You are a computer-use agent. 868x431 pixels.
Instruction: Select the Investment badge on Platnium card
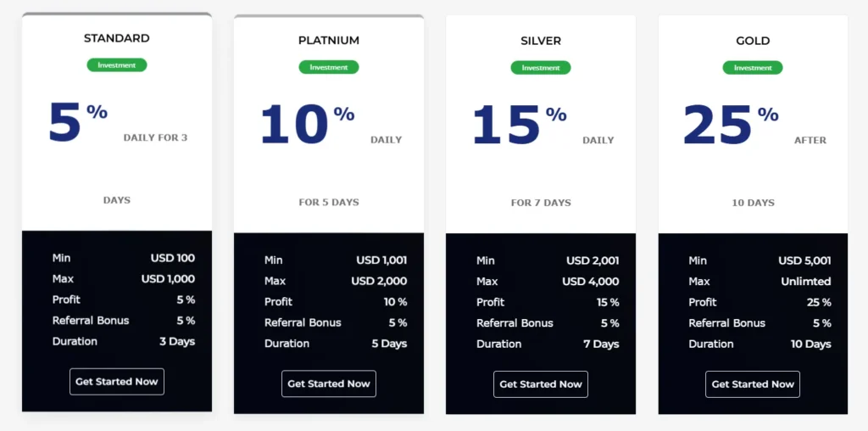tap(329, 67)
